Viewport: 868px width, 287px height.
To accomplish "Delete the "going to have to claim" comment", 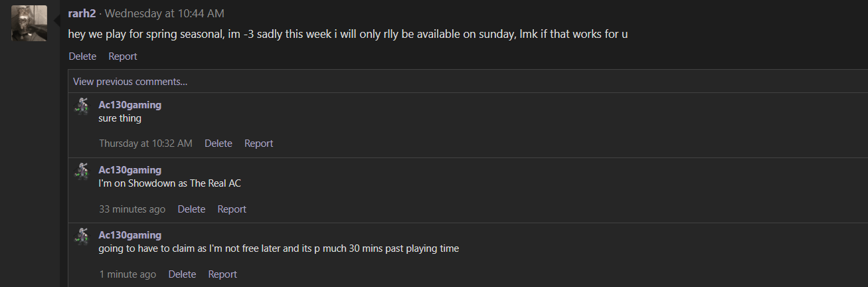I will point(182,274).
